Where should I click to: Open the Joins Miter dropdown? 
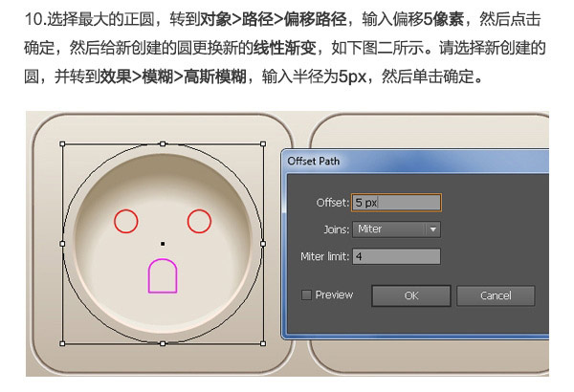(x=396, y=229)
